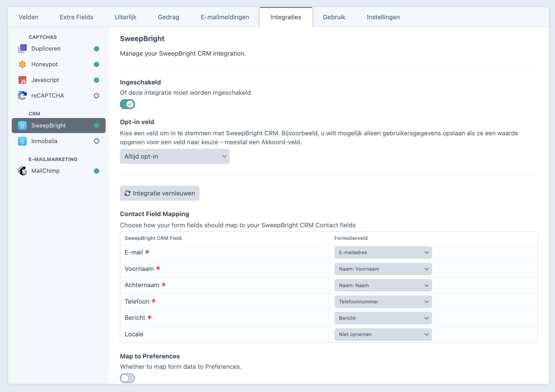Open the Telefoonnummer mapping dropdown
Image resolution: width=555 pixels, height=392 pixels.
click(383, 302)
